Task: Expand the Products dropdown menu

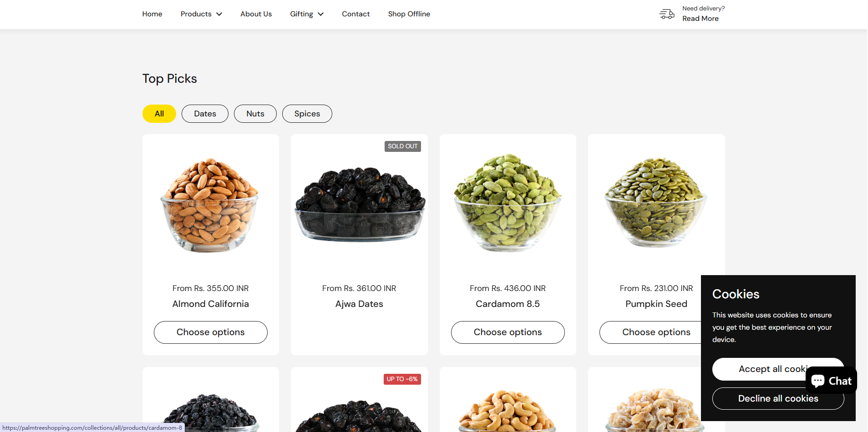Action: point(201,14)
